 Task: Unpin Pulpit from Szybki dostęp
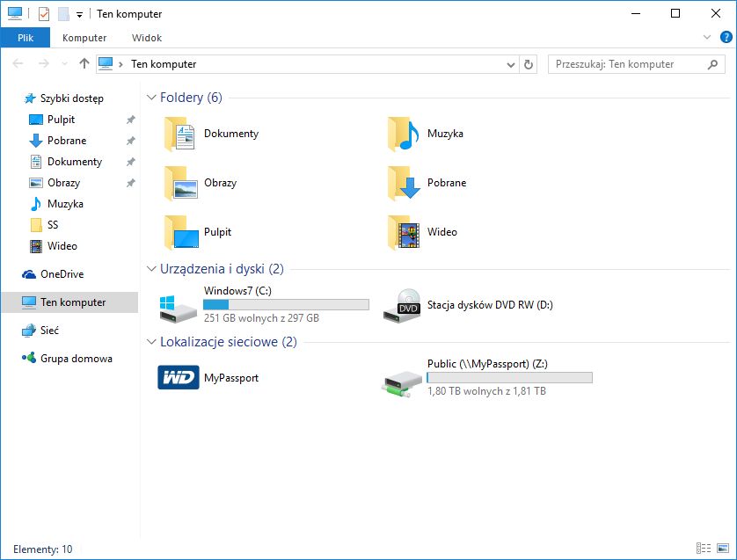point(130,119)
